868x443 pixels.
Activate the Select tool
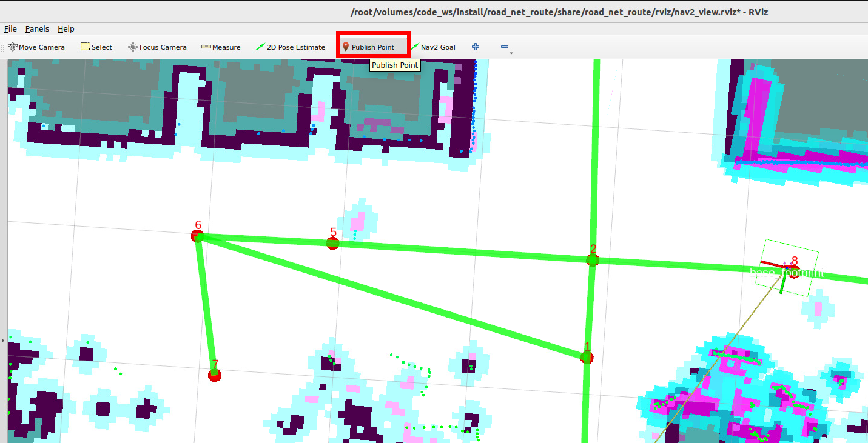(x=96, y=47)
